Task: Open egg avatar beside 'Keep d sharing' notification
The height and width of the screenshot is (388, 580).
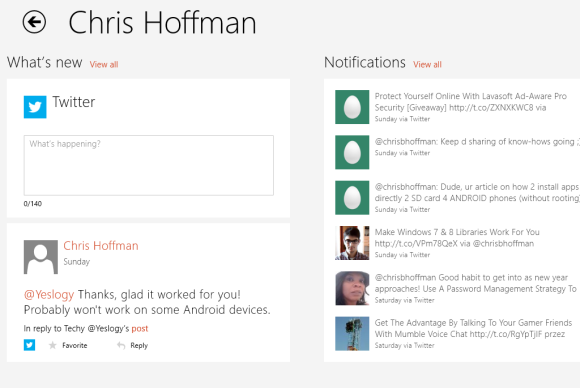Action: click(x=352, y=152)
